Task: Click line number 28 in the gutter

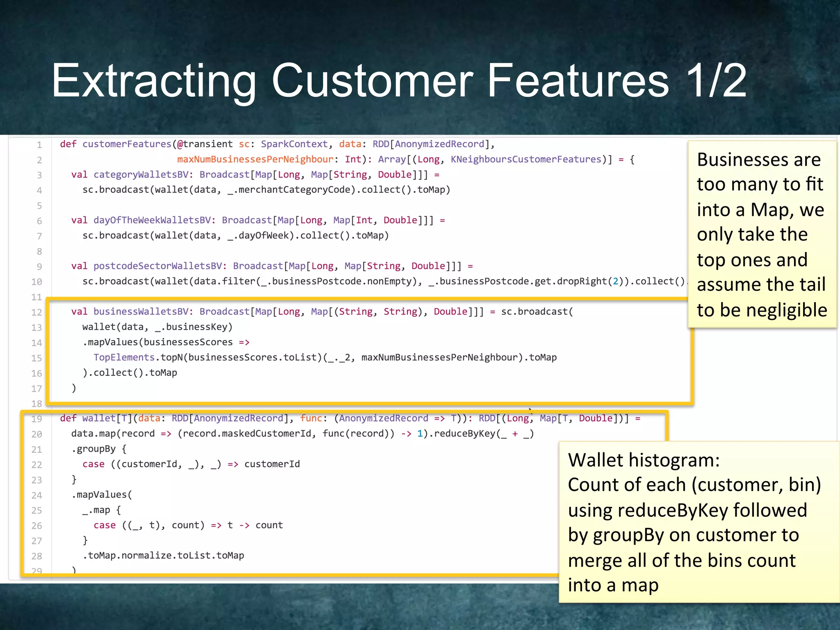Action: tap(37, 557)
